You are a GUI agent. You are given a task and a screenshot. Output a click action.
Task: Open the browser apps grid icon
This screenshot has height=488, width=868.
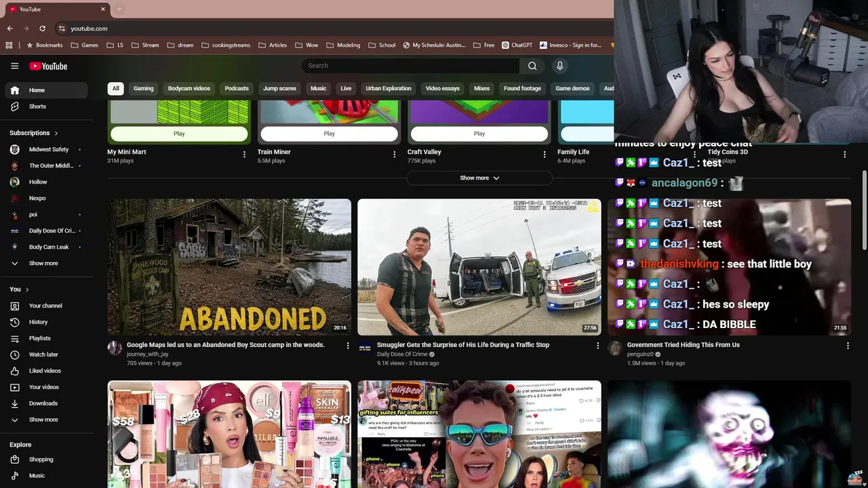(x=9, y=45)
